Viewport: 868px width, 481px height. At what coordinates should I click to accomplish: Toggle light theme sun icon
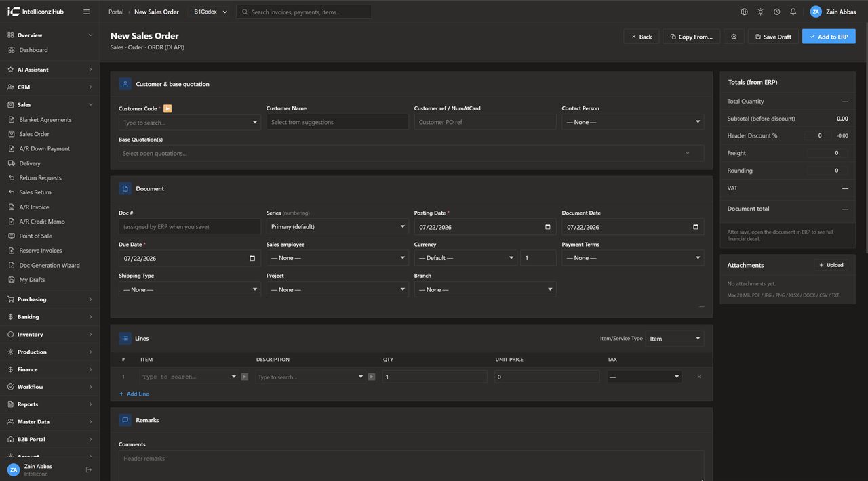click(x=760, y=12)
